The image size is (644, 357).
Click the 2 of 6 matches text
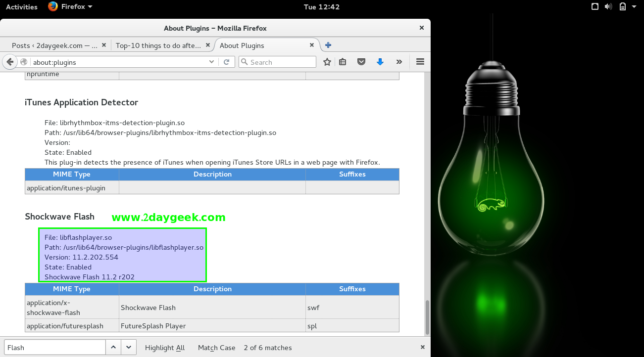click(268, 348)
